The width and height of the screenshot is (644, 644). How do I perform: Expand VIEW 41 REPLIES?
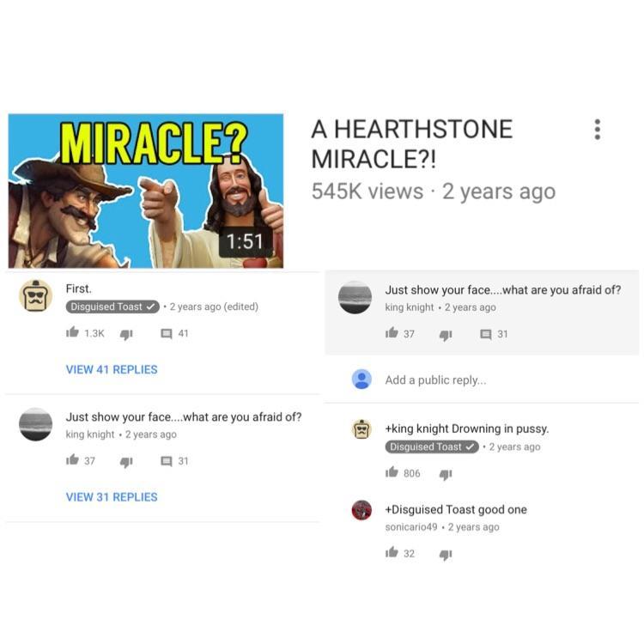click(x=112, y=369)
